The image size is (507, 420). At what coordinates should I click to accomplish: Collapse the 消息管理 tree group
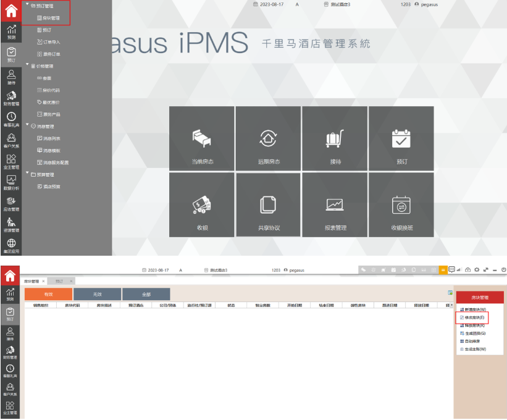tap(27, 125)
